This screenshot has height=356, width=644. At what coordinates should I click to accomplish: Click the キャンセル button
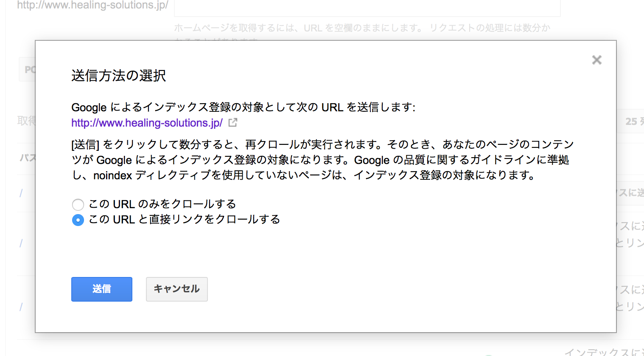[x=177, y=289]
